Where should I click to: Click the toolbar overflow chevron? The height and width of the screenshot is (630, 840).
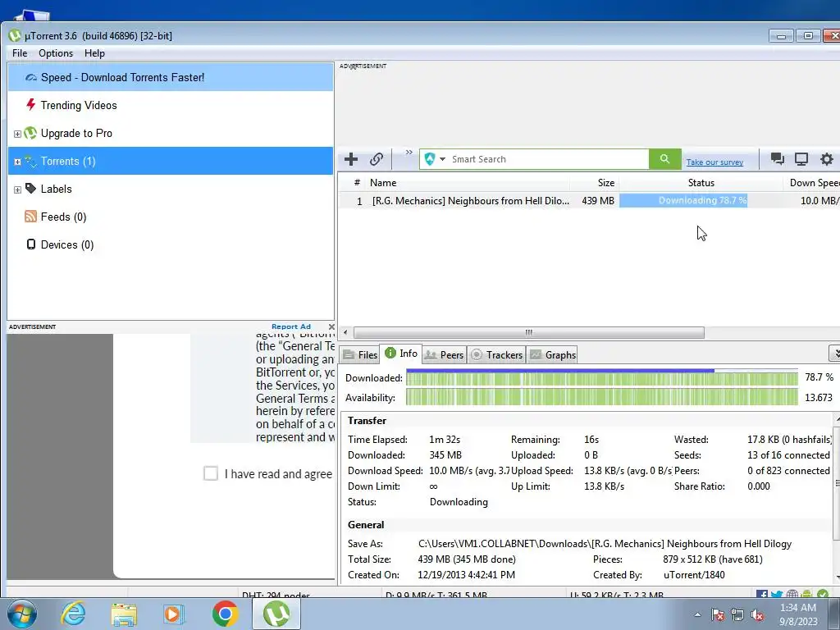tap(409, 153)
